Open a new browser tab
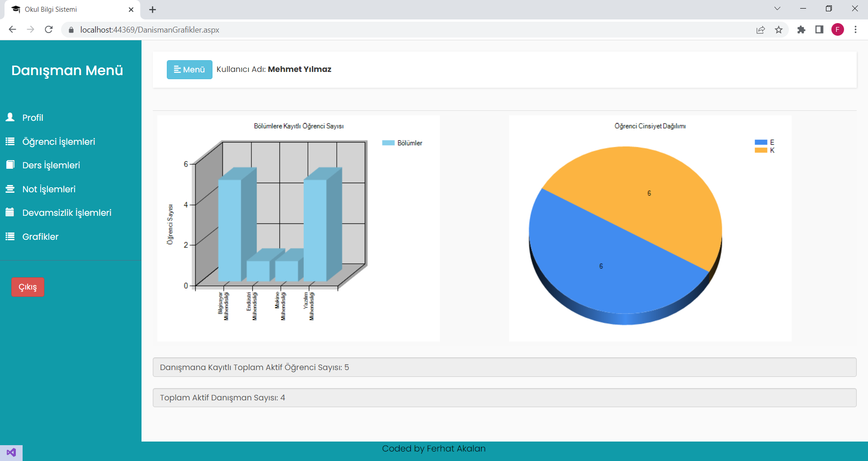Viewport: 868px width, 461px height. 152,10
